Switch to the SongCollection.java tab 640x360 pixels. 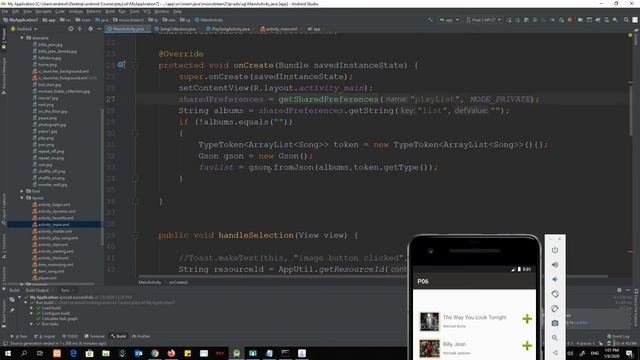[176, 29]
